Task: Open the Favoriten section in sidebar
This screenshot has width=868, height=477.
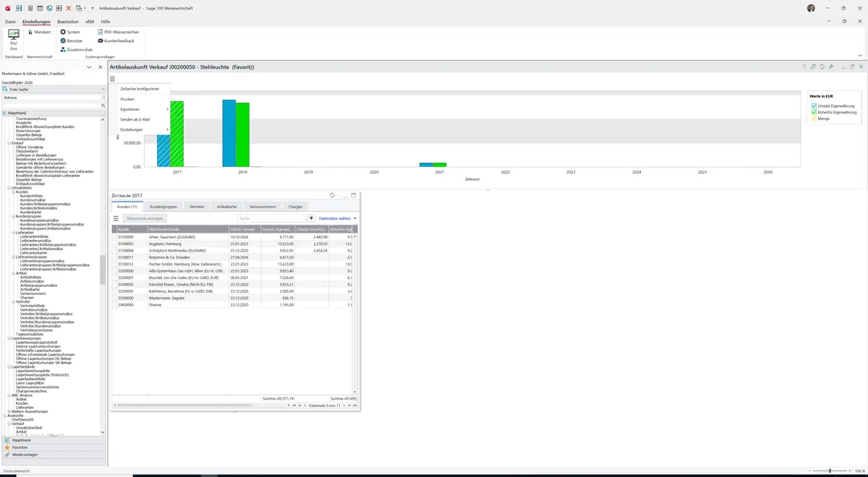Action: pyautogui.click(x=54, y=447)
